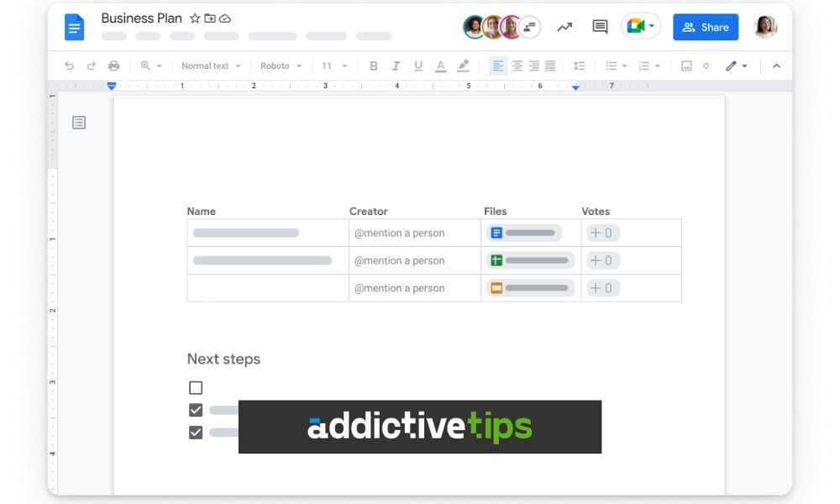
Task: Check the cloud save status icon
Action: [x=225, y=18]
